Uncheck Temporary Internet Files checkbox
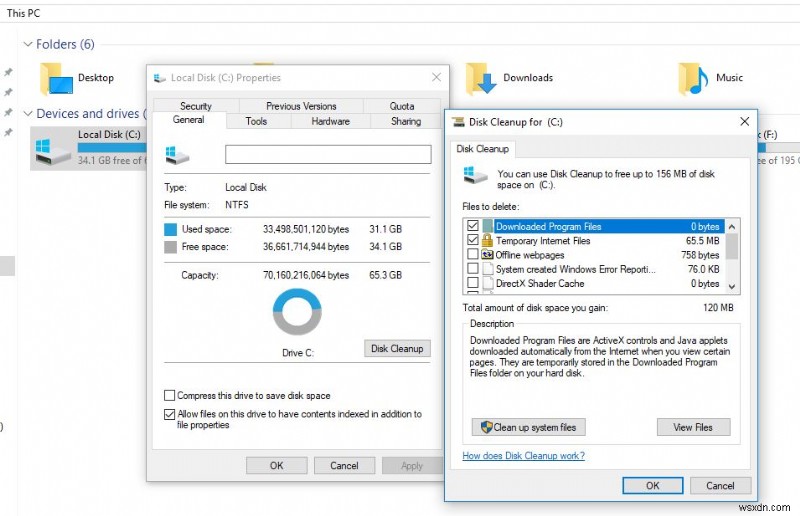 [472, 240]
